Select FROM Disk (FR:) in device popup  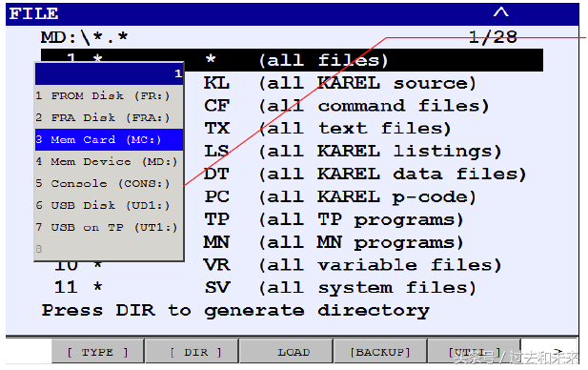(x=109, y=95)
